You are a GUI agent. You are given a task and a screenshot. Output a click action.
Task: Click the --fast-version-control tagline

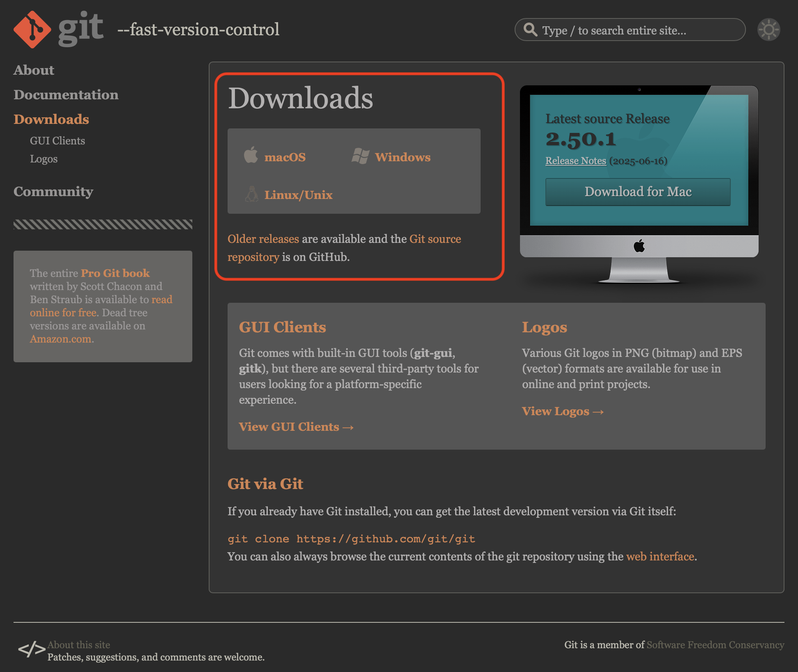click(x=198, y=30)
